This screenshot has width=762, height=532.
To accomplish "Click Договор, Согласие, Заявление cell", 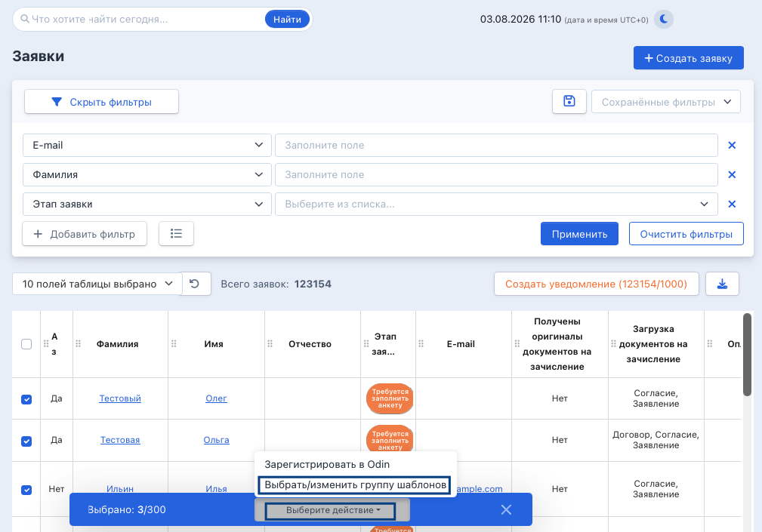I will pos(656,440).
